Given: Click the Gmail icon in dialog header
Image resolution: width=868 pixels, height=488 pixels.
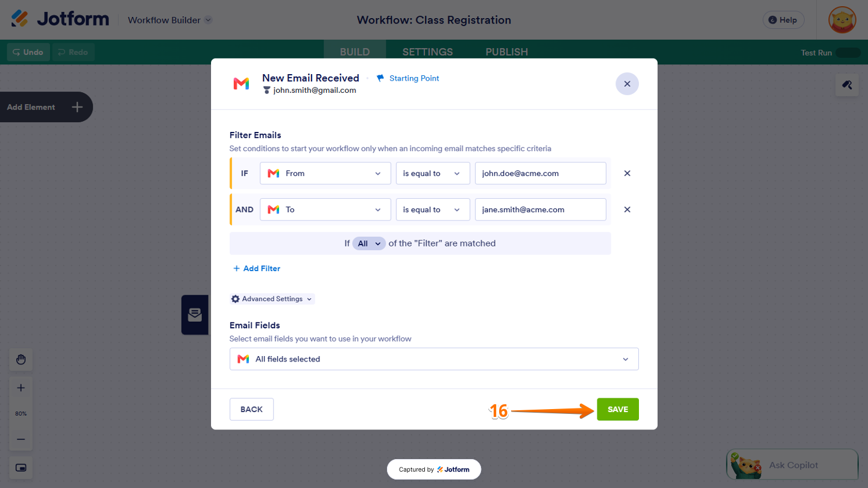Looking at the screenshot, I should pos(242,84).
